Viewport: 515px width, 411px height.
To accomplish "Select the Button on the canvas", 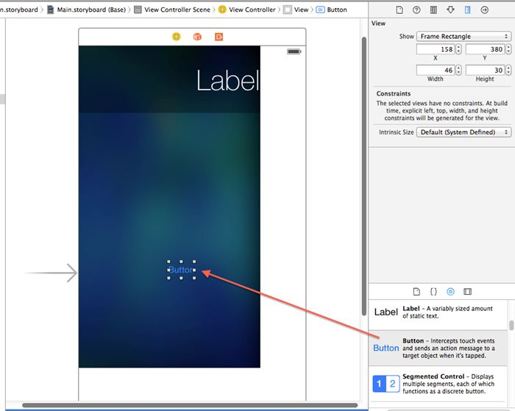I will pos(181,270).
